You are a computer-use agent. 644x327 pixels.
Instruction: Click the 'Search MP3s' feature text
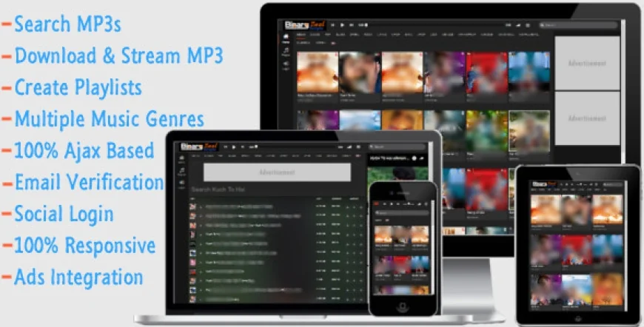68,24
